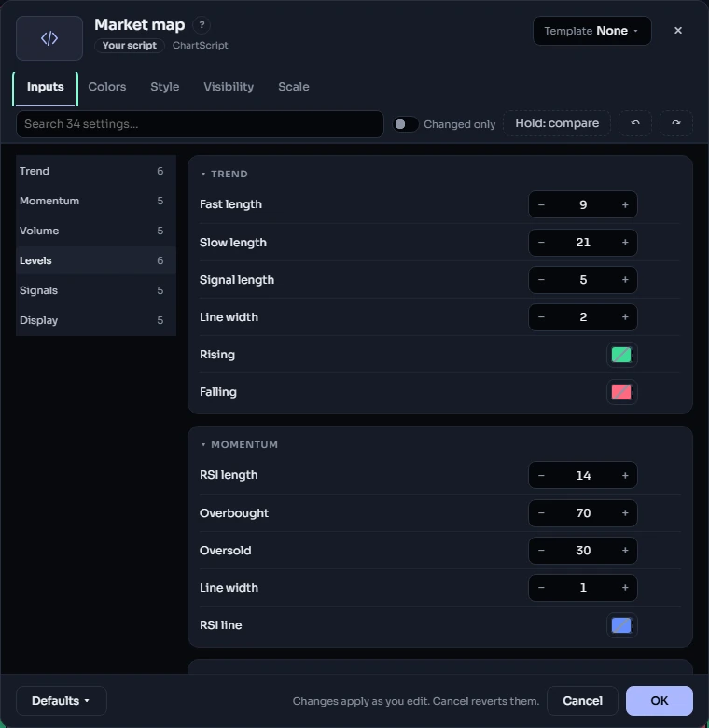Select Signals category in sidebar
The image size is (709, 728).
tap(96, 290)
